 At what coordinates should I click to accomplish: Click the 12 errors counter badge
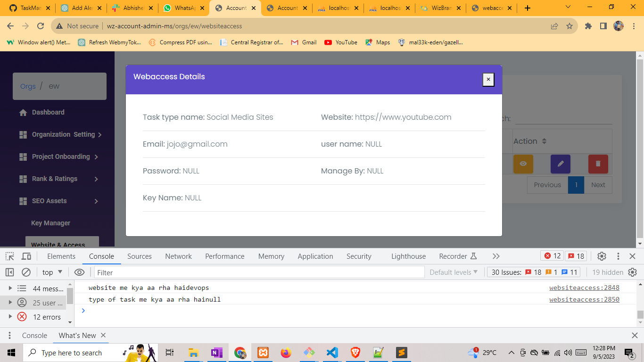tap(553, 256)
